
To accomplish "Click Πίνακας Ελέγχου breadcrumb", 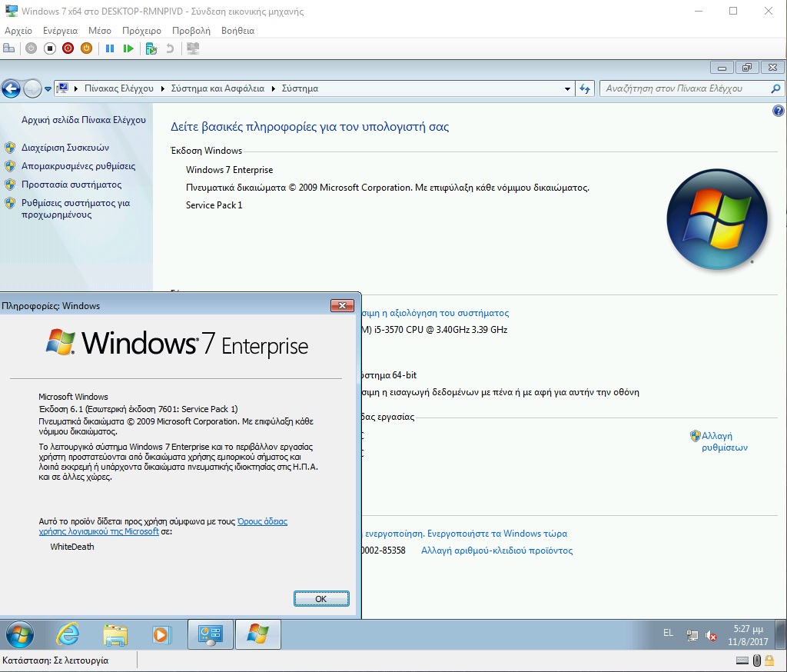I will (x=119, y=88).
